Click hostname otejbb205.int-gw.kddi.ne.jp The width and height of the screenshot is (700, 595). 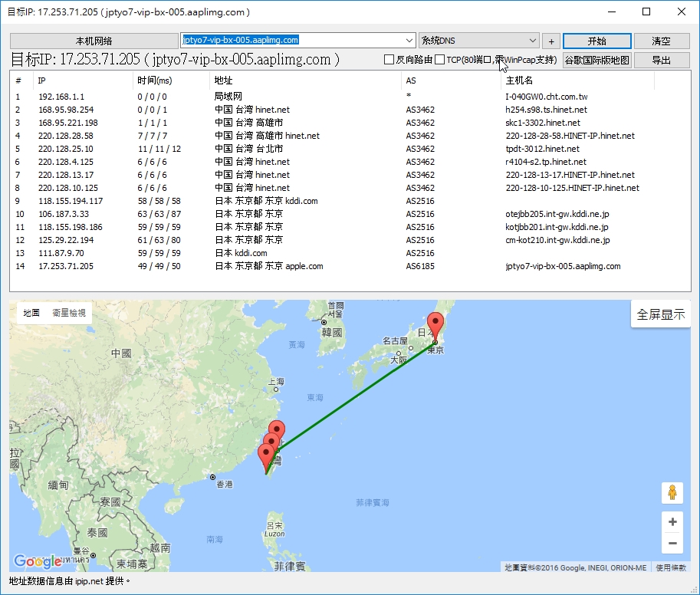[557, 214]
